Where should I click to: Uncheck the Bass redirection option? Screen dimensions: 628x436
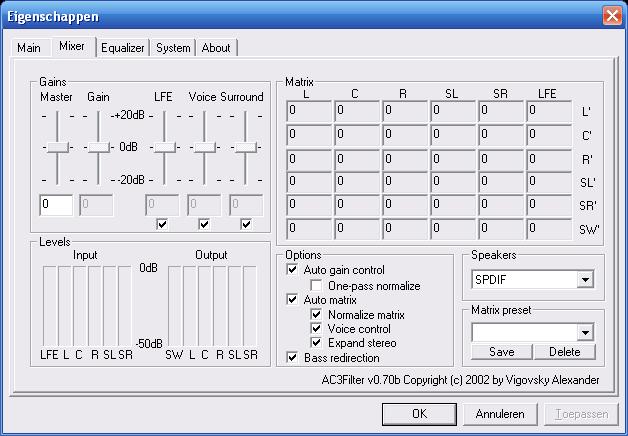[293, 357]
